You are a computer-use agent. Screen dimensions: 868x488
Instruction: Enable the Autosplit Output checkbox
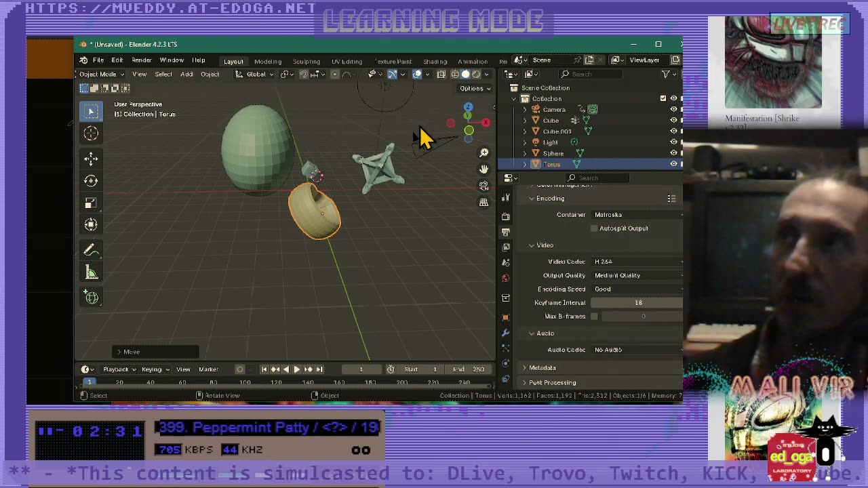click(x=594, y=228)
